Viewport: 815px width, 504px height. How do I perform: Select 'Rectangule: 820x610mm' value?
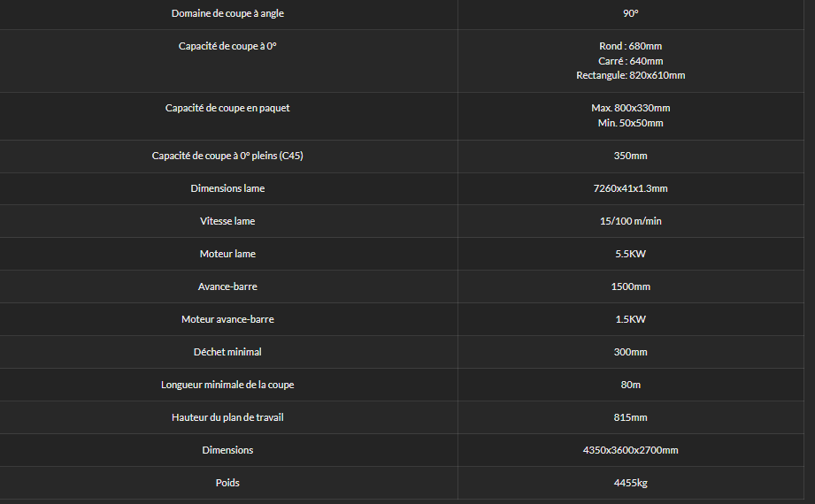(x=630, y=75)
